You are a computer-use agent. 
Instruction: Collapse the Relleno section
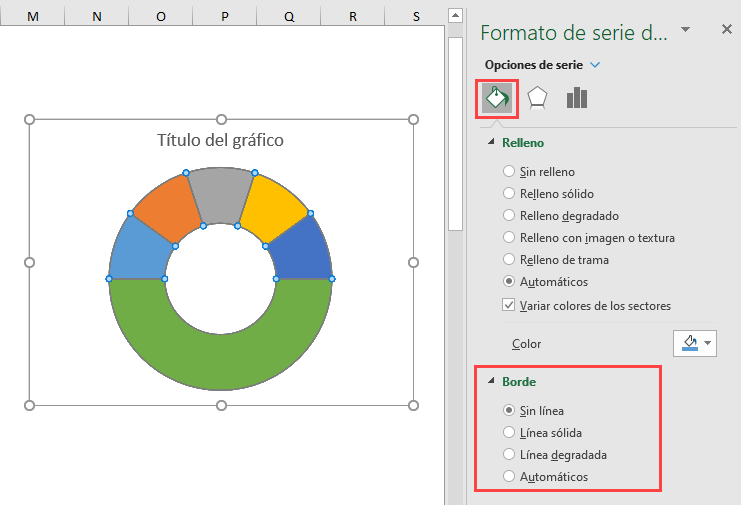coord(491,142)
